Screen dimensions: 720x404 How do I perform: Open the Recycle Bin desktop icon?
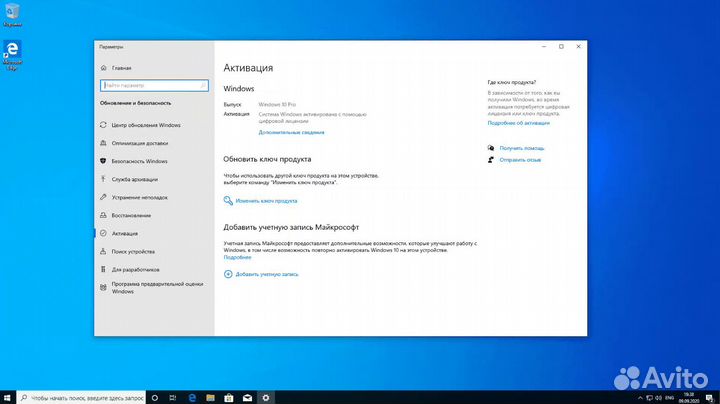coord(12,15)
